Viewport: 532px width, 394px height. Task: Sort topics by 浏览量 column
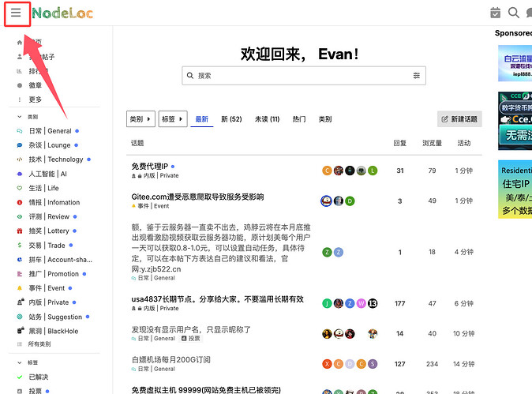pos(432,143)
